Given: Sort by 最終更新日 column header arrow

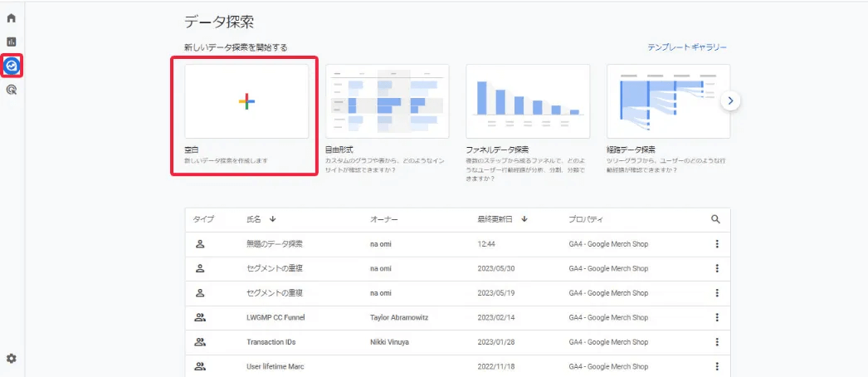Looking at the screenshot, I should 524,219.
